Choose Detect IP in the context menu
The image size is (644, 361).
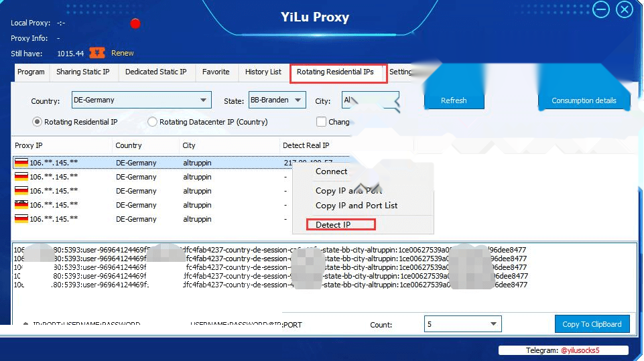tap(332, 224)
